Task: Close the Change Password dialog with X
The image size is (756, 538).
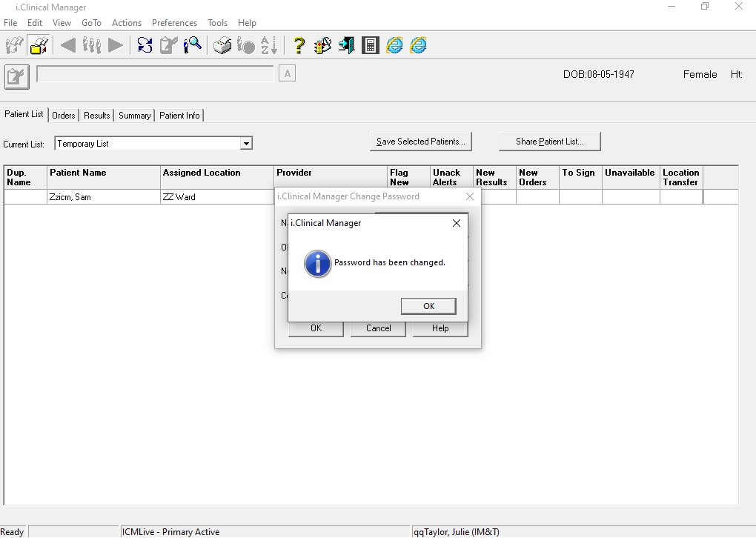Action: (x=470, y=196)
